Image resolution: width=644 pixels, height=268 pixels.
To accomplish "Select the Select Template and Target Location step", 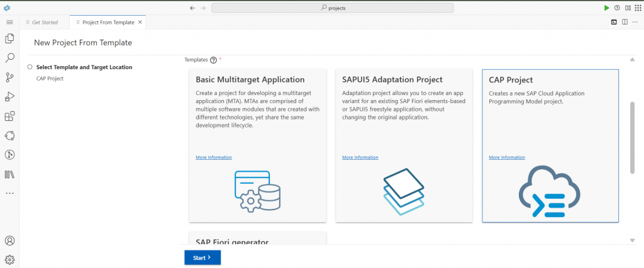I will click(84, 67).
